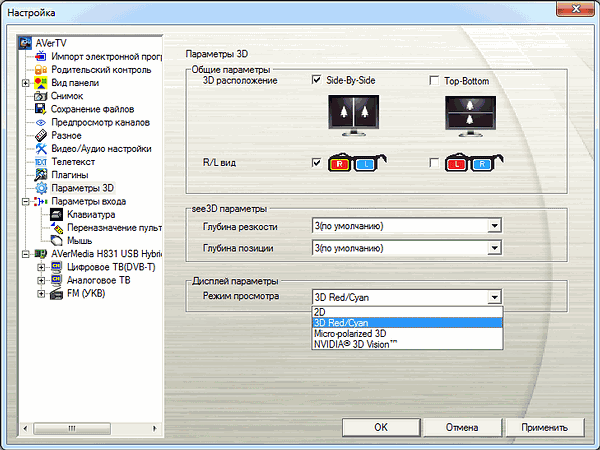Click the Top-Bottom monitor layout image
This screenshot has width=600, height=450.
click(470, 116)
